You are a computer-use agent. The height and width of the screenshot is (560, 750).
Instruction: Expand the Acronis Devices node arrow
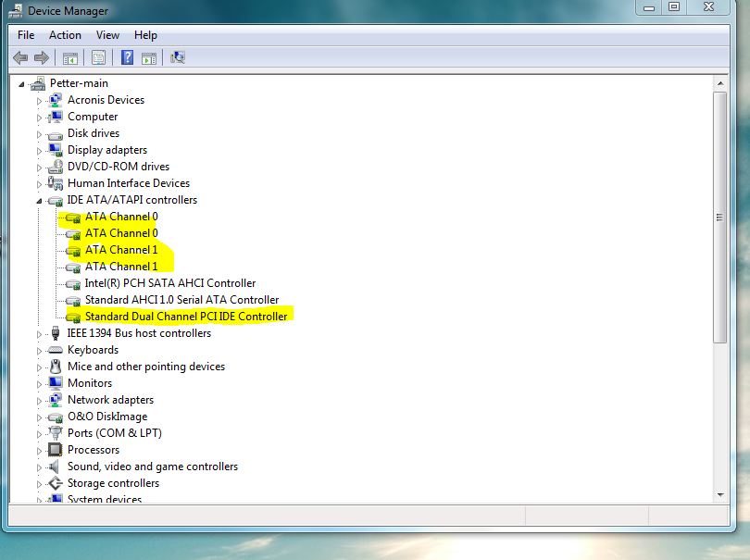pos(39,101)
